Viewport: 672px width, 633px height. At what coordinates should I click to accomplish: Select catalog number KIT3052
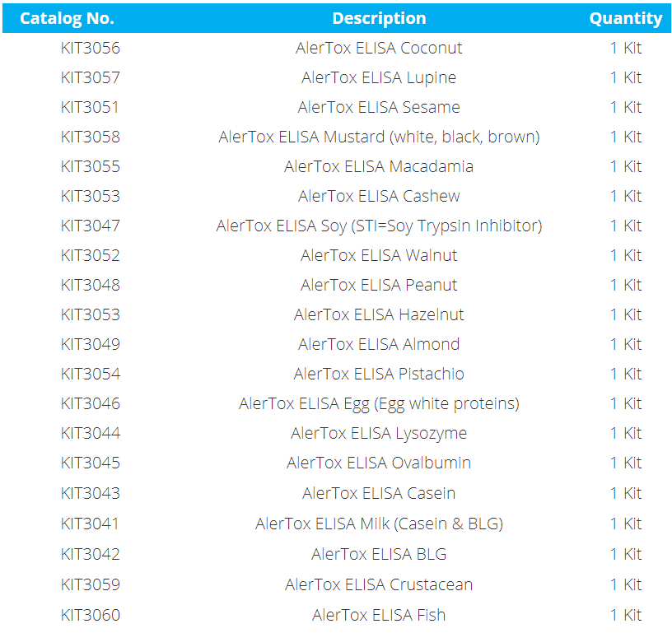(90, 255)
